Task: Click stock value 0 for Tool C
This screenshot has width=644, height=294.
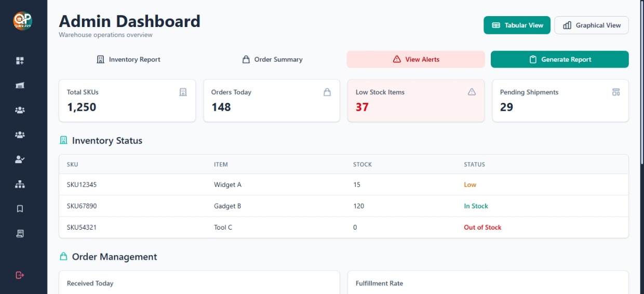Action: (x=355, y=227)
